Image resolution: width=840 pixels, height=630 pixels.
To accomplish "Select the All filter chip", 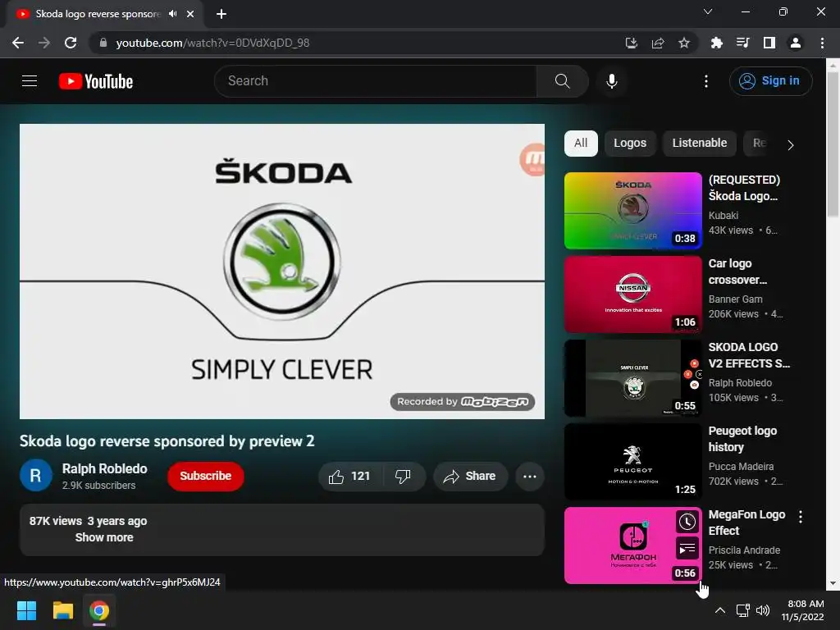I will point(581,144).
